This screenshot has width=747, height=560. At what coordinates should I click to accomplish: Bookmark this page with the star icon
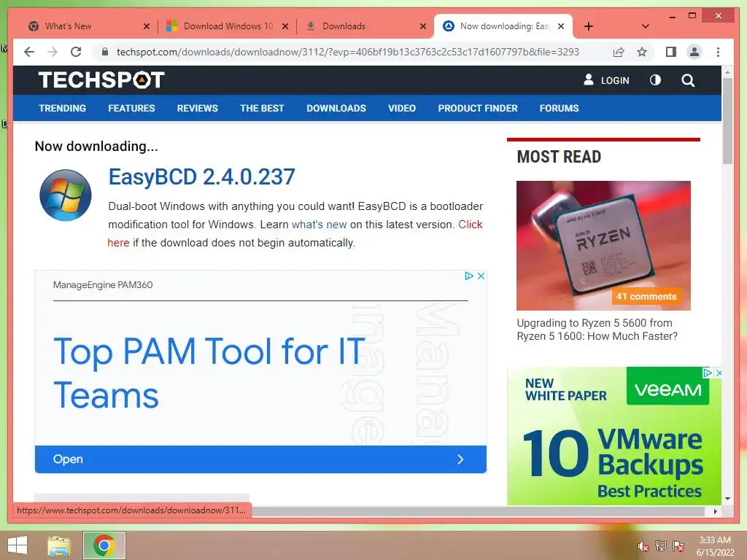pyautogui.click(x=642, y=52)
